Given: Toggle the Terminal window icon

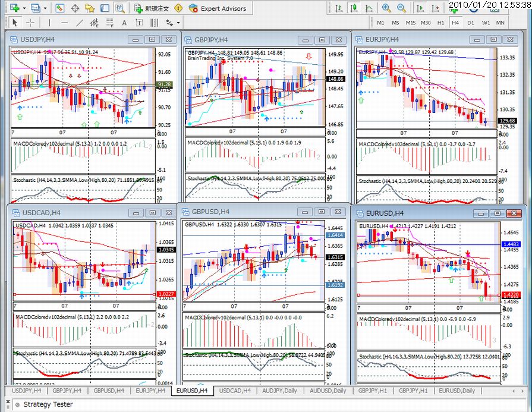Looking at the screenshot, I should tap(105, 8).
